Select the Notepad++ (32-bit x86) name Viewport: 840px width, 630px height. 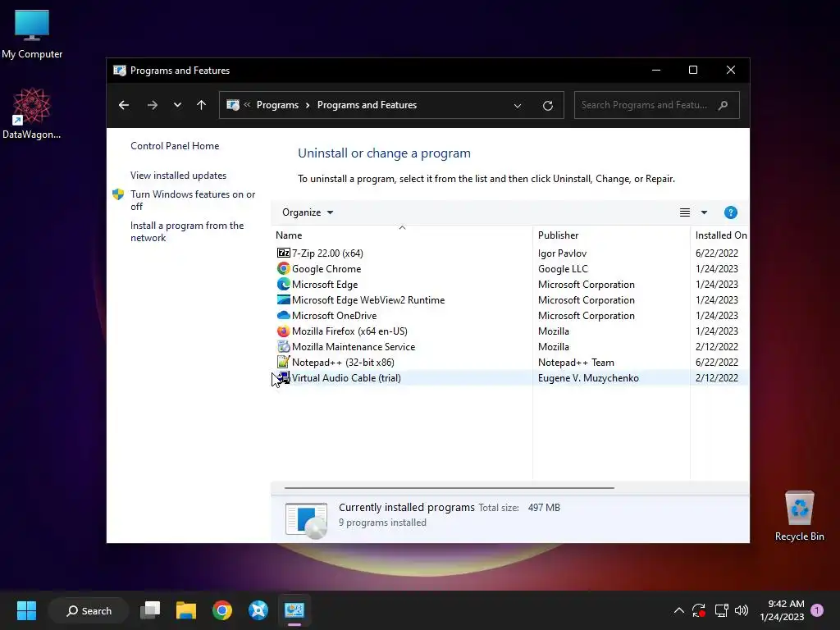pos(343,362)
